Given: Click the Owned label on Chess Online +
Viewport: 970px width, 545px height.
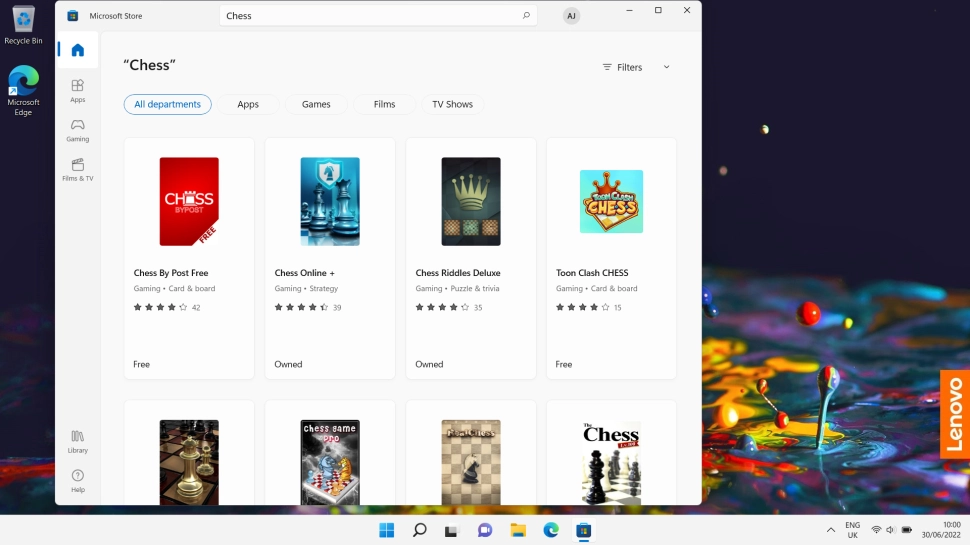Looking at the screenshot, I should coord(288,364).
